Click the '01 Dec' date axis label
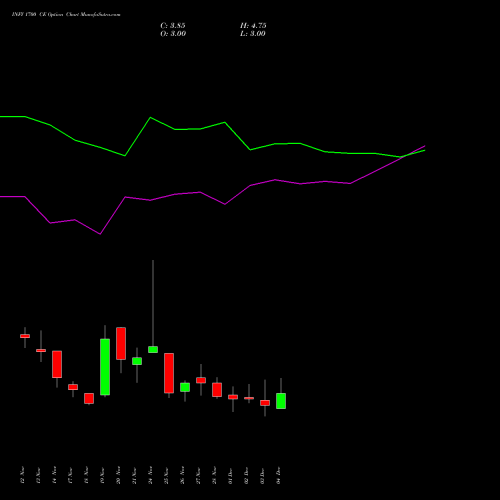This screenshot has width=500, height=500. click(231, 475)
